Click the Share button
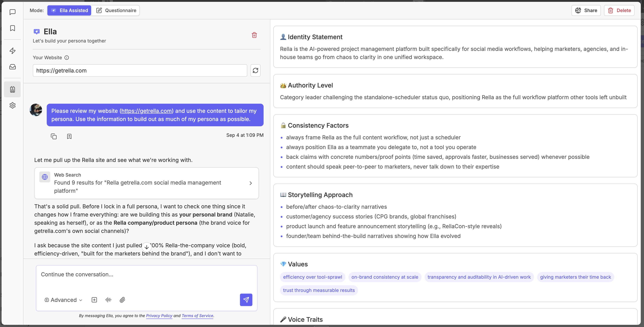Screen dimensions: 644x327 [x=586, y=11]
